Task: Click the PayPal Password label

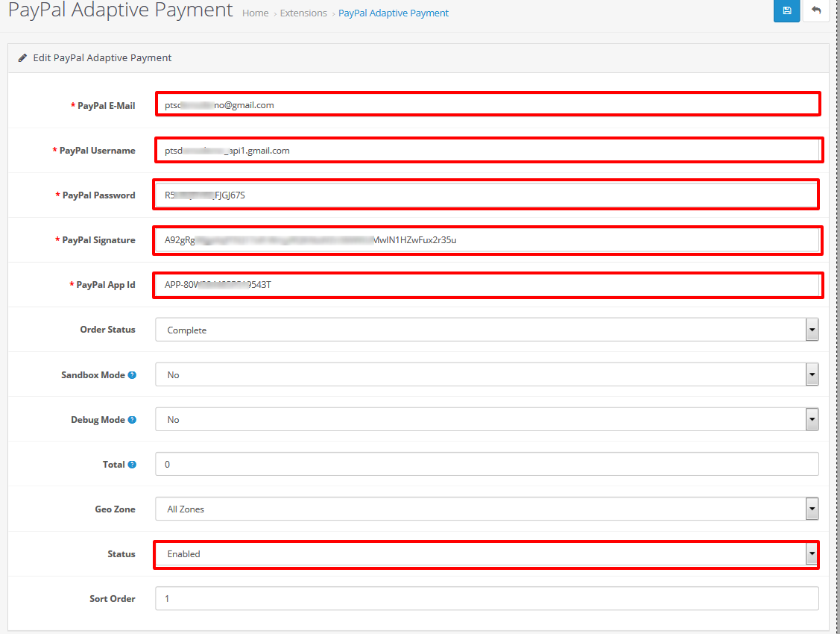Action: point(98,195)
